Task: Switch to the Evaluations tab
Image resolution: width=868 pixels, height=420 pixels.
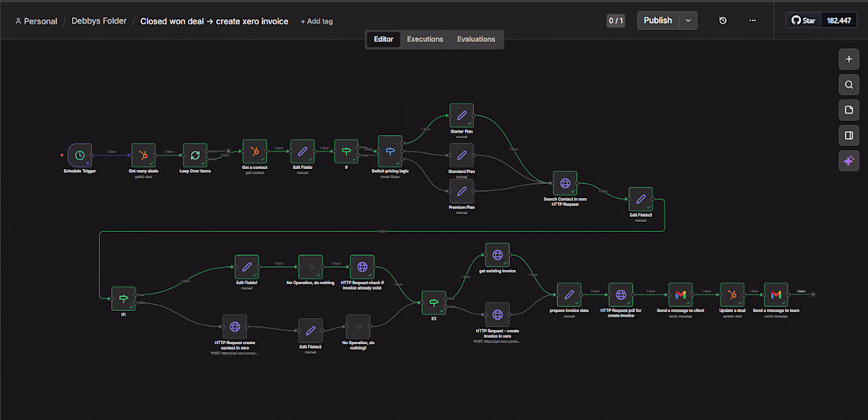Action: [476, 39]
